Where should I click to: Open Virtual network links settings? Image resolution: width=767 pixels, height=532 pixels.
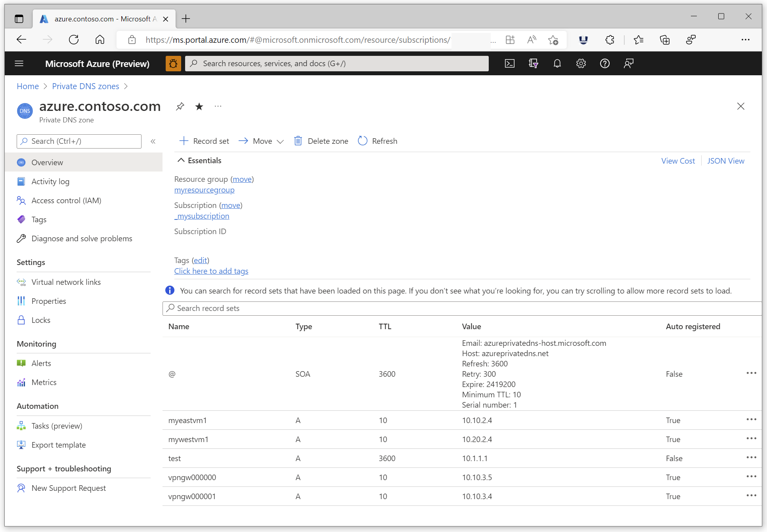tap(66, 282)
